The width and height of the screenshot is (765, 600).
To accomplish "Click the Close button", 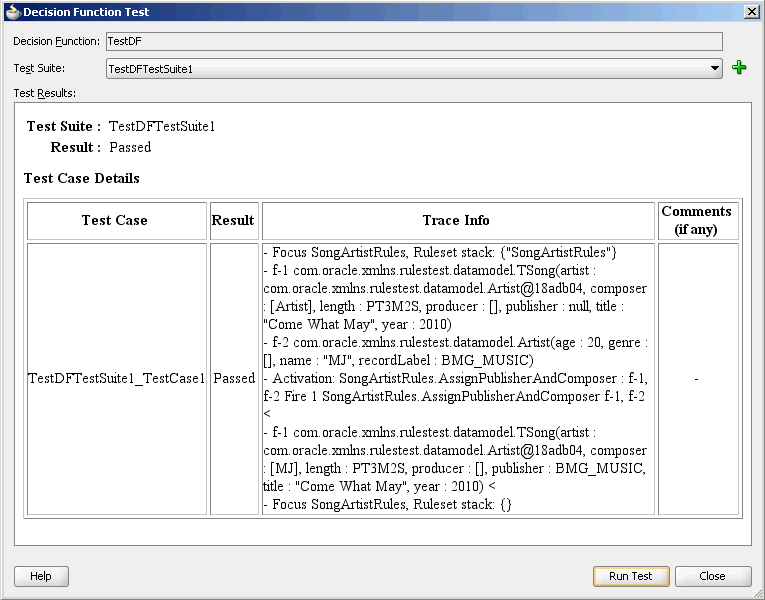I will [712, 576].
